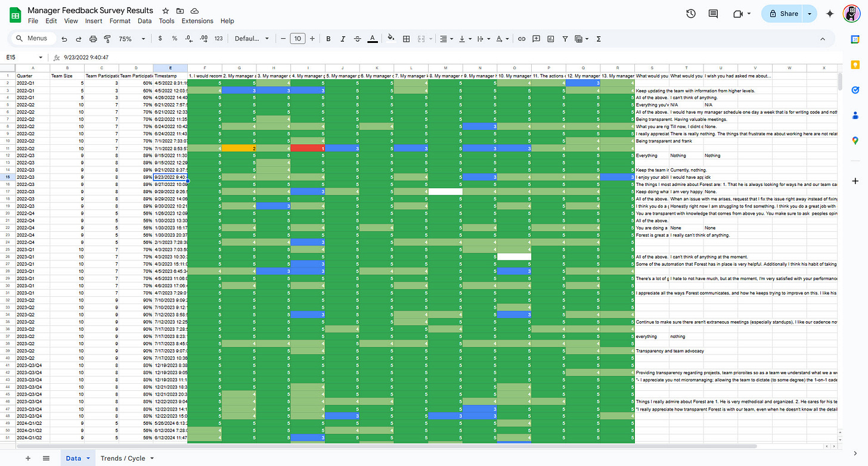This screenshot has height=466, width=868.
Task: Click the cloud document status icon
Action: tap(195, 11)
